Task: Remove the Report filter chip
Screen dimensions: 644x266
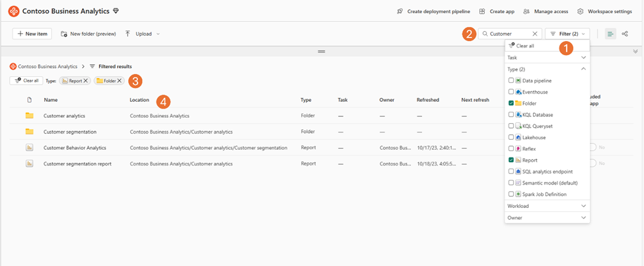Action: 85,81
